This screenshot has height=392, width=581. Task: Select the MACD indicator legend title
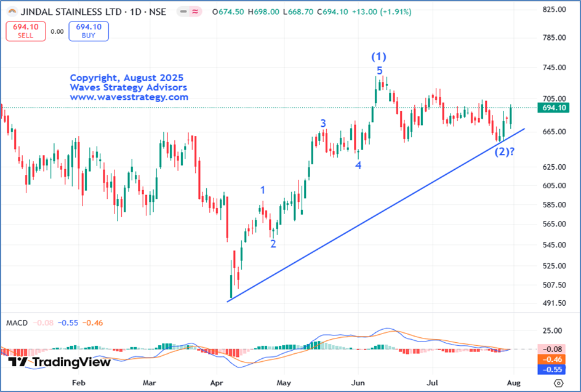17,322
